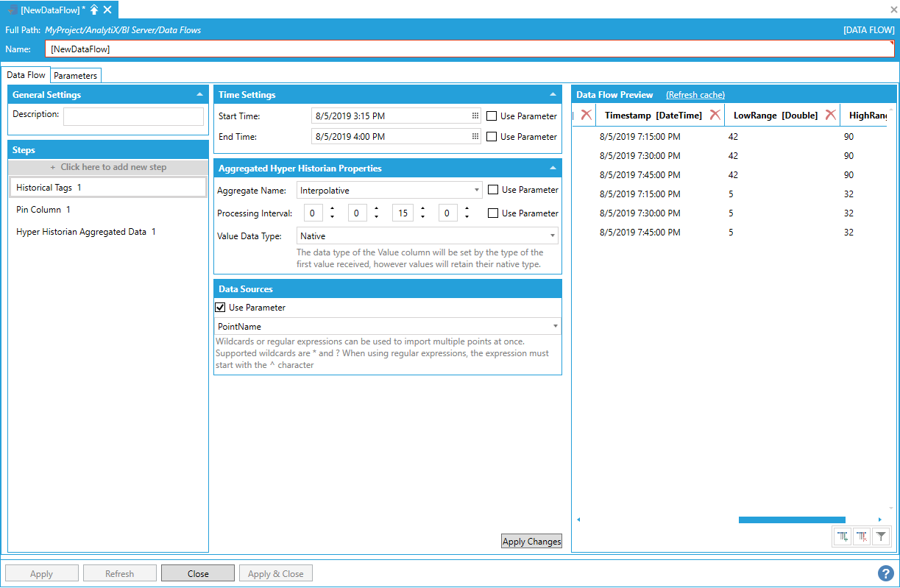Click the remove column icon in preview toolbar

[x=862, y=537]
